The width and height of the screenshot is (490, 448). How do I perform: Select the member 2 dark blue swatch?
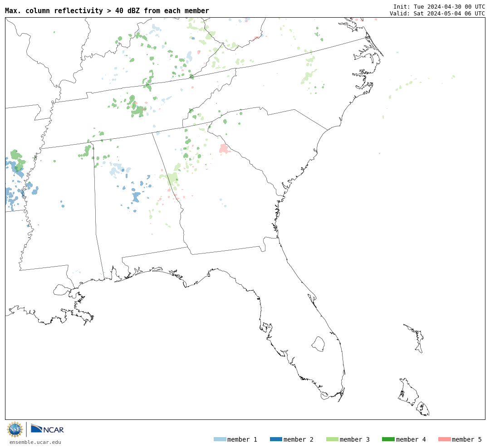(x=276, y=439)
